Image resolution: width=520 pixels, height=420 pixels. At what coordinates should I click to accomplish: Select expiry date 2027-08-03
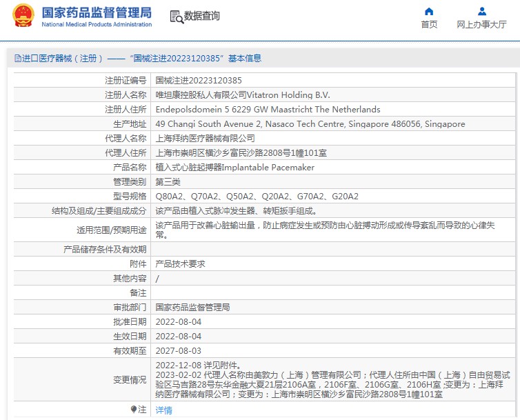point(179,351)
